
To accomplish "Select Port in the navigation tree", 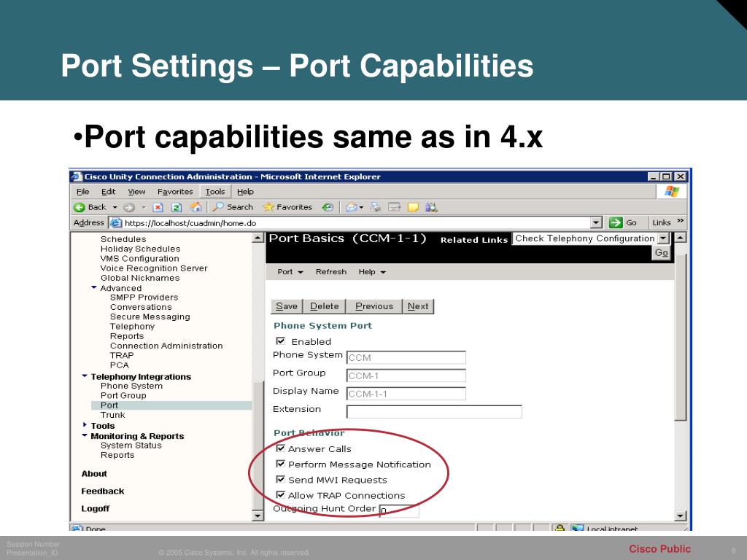I will click(109, 405).
